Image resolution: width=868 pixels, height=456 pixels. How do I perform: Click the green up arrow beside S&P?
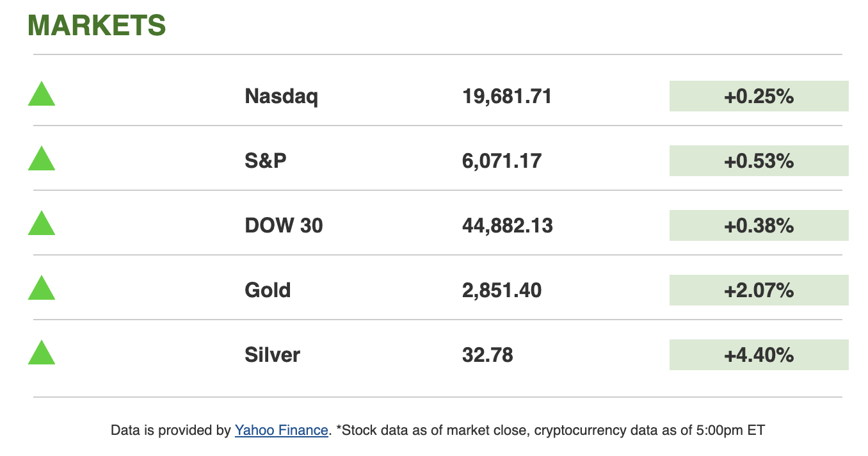tap(42, 159)
